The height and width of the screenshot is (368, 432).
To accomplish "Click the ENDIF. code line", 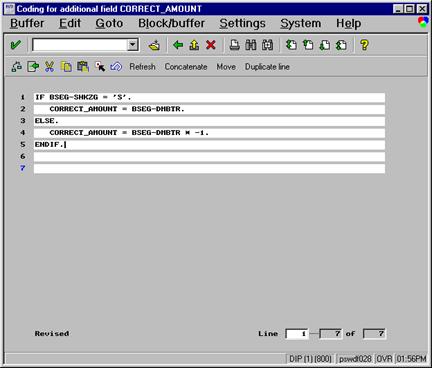I will pyautogui.click(x=209, y=145).
